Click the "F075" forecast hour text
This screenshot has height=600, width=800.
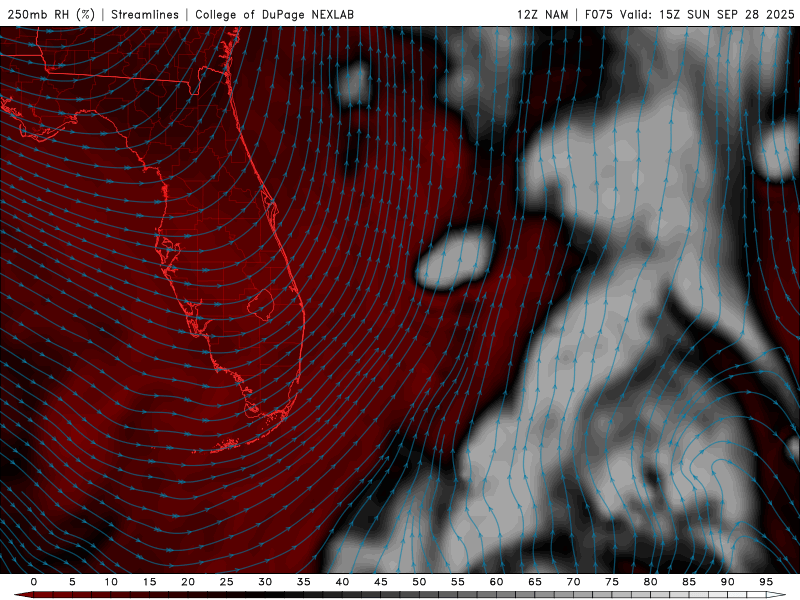coord(598,14)
